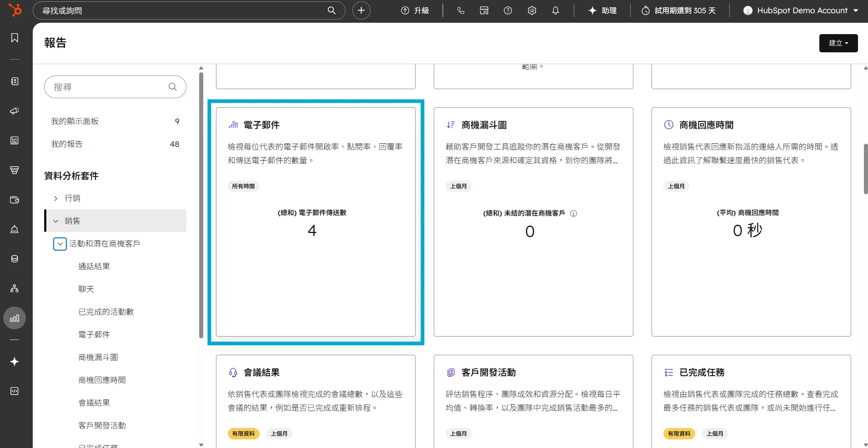Screen dimensions: 868x448
Task: Open the development code icon in left rail
Action: (x=15, y=391)
